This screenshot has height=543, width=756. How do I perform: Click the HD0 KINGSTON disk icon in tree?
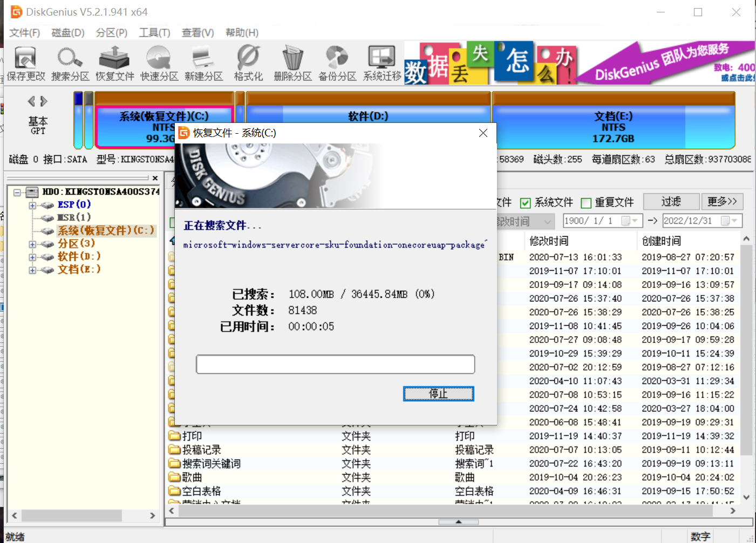click(x=32, y=192)
